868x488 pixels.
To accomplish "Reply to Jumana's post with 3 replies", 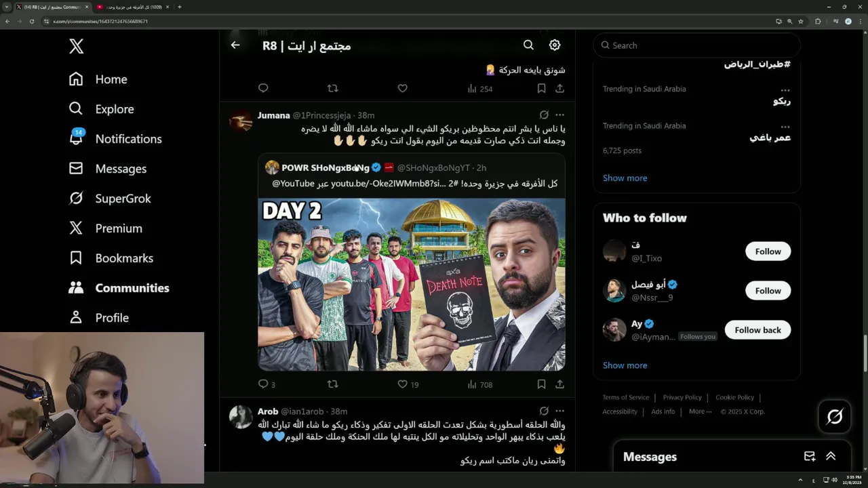I will (267, 384).
